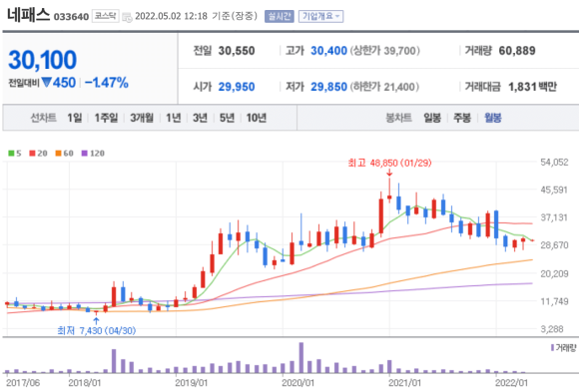This screenshot has width=579, height=392.
Task: Click the purple 120 moving average swatch
Action: click(x=85, y=154)
